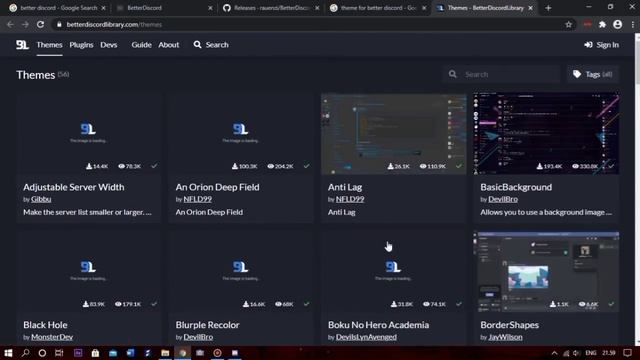Open the Black Hole theme title

pyautogui.click(x=45, y=325)
